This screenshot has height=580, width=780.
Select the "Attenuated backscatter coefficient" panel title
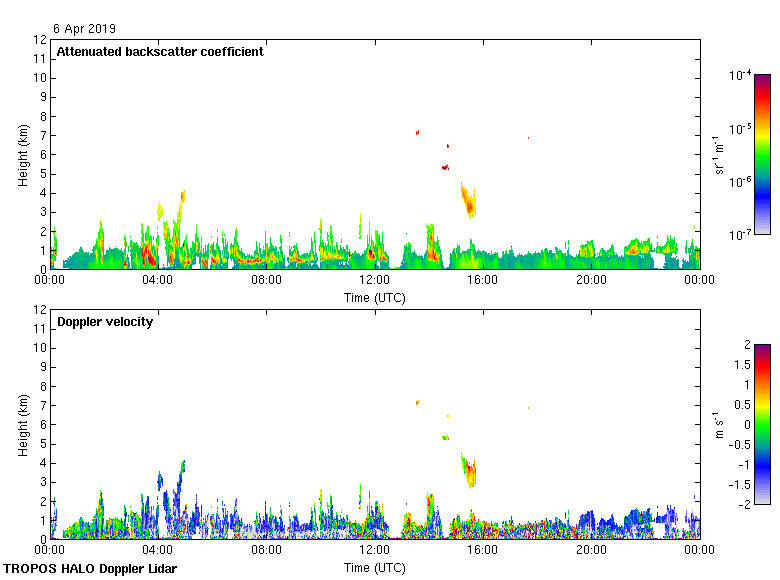click(160, 52)
